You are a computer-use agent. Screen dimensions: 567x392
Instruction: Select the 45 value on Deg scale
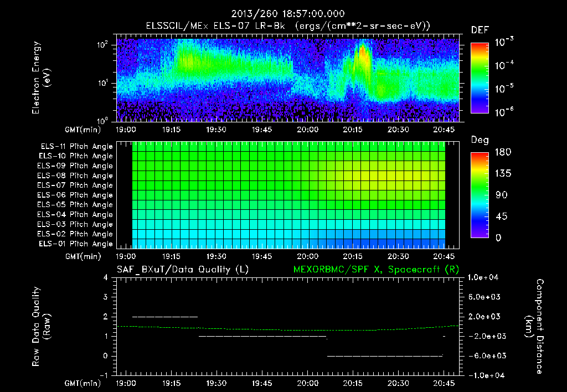point(502,216)
